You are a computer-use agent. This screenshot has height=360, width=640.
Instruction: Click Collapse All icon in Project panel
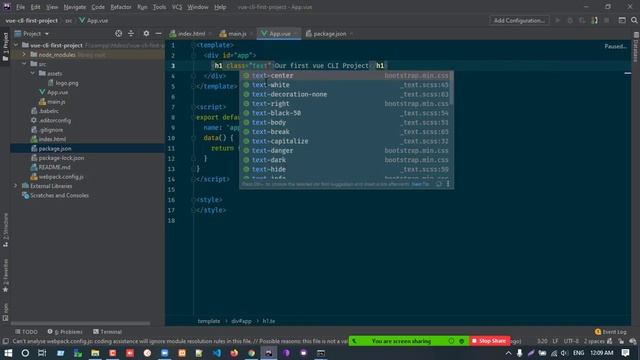click(131, 33)
